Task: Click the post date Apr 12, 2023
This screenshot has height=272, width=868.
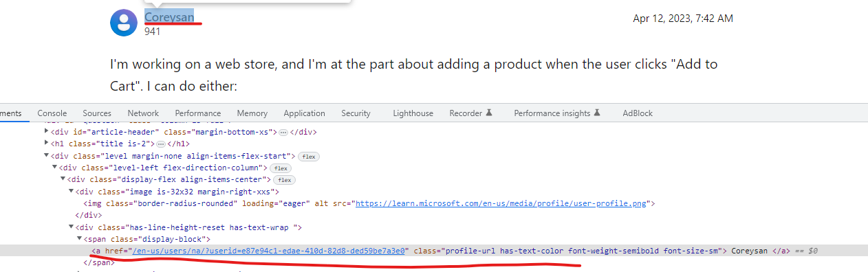Action: [x=682, y=19]
